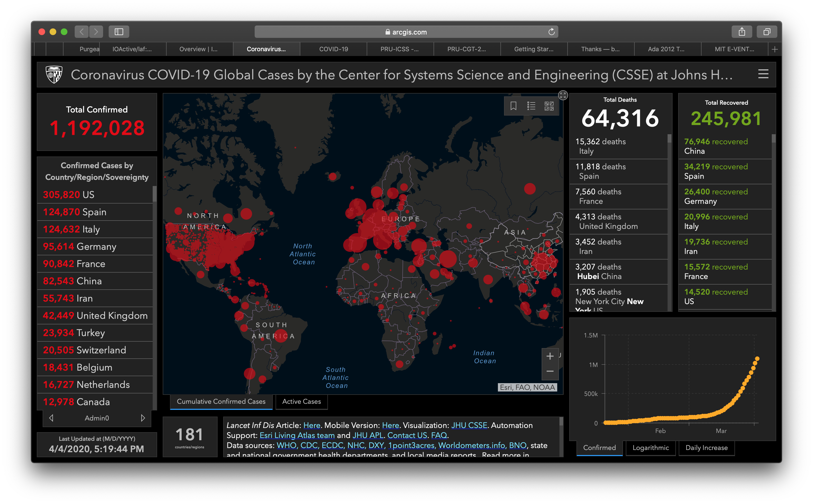Click the Johns Hopkins shield logo
Viewport: 813px width, 504px height.
tap(54, 74)
